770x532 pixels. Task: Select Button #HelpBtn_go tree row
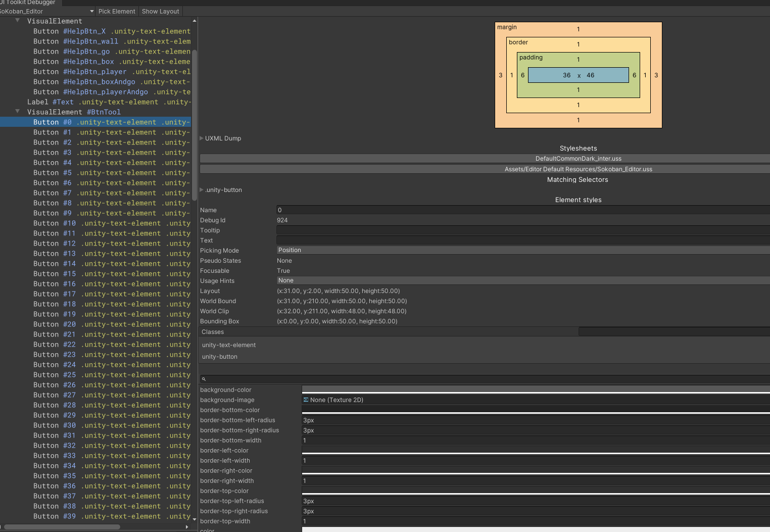click(95, 52)
